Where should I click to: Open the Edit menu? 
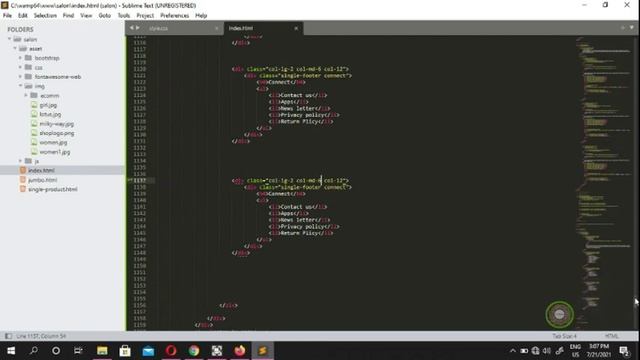coord(22,16)
